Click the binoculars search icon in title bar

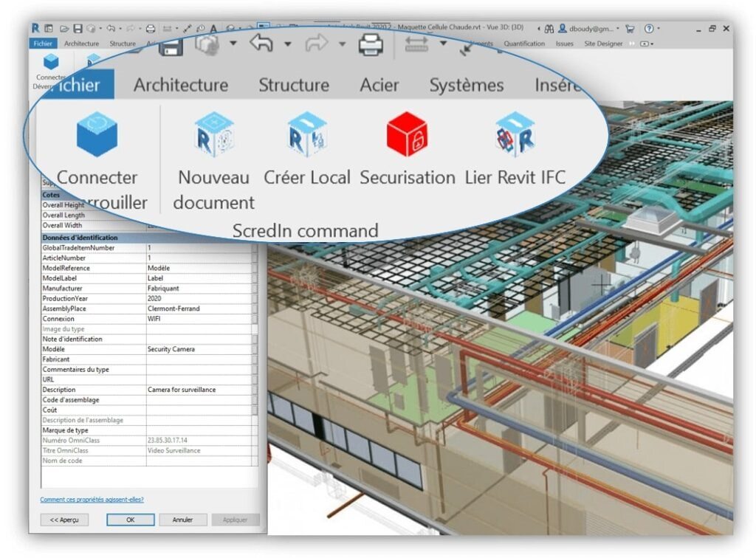pos(549,28)
